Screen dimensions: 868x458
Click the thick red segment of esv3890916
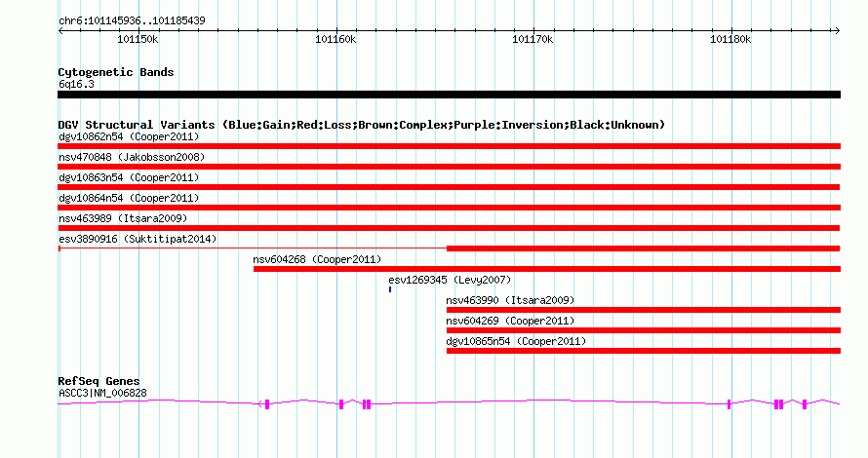(644, 248)
